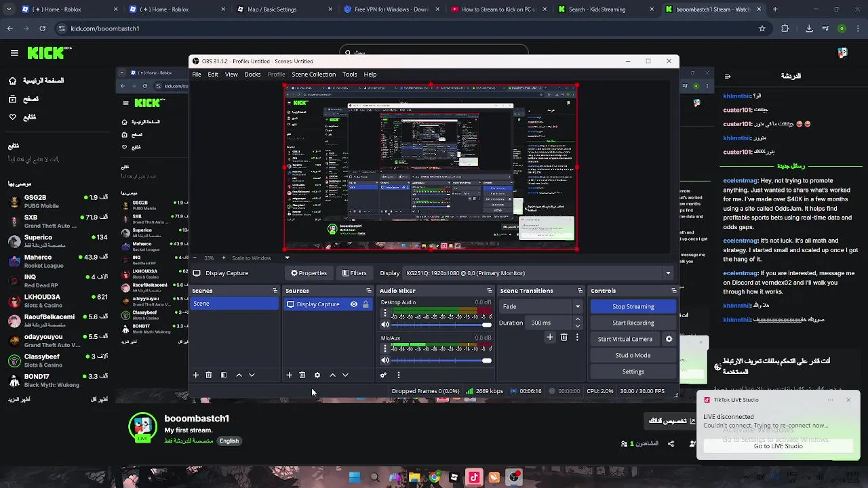Undock the Scene Transitions panel

pos(580,291)
